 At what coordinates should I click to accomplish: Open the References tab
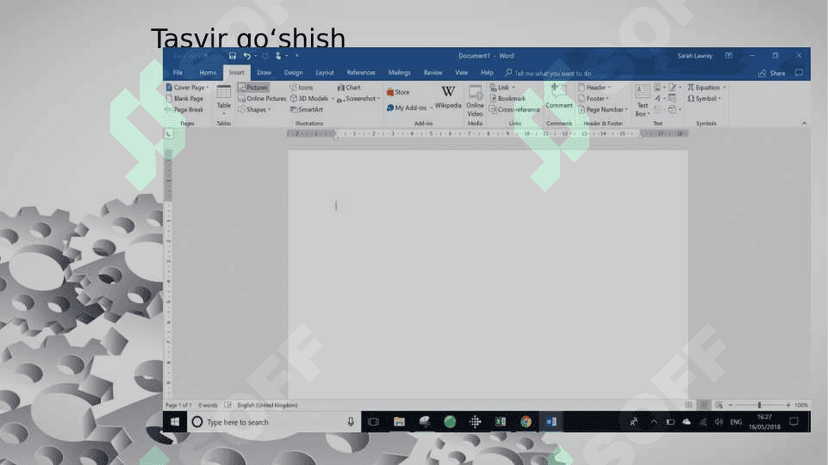360,73
